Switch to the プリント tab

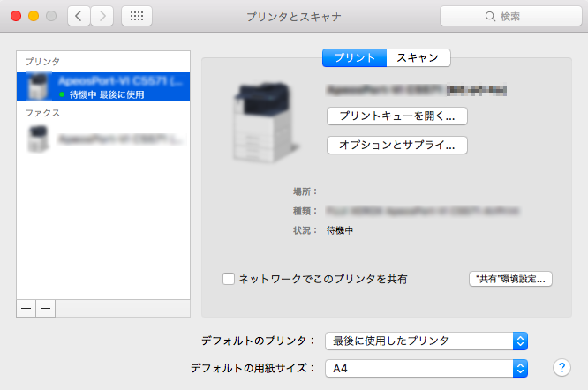354,57
